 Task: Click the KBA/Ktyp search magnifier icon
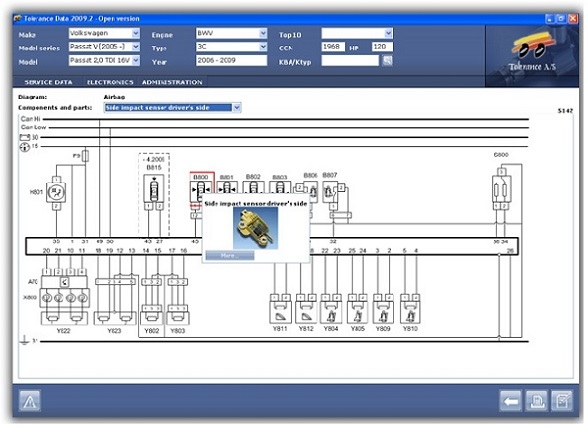(x=387, y=60)
